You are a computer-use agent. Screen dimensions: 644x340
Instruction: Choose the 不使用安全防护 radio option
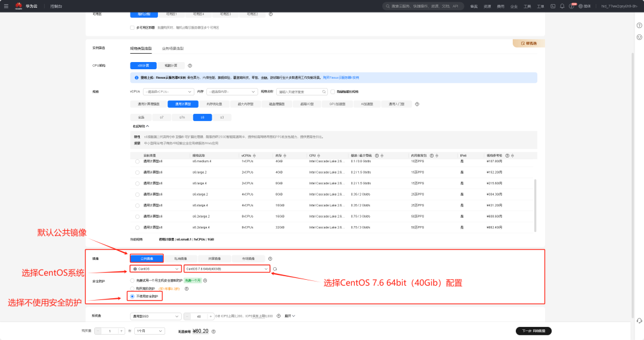132,296
